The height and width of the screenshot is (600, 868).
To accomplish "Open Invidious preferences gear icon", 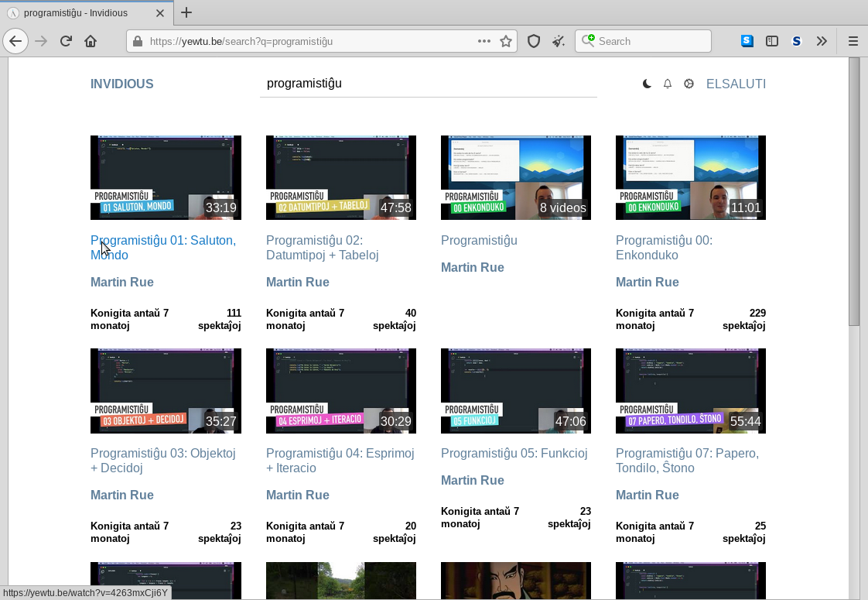I will (x=689, y=84).
